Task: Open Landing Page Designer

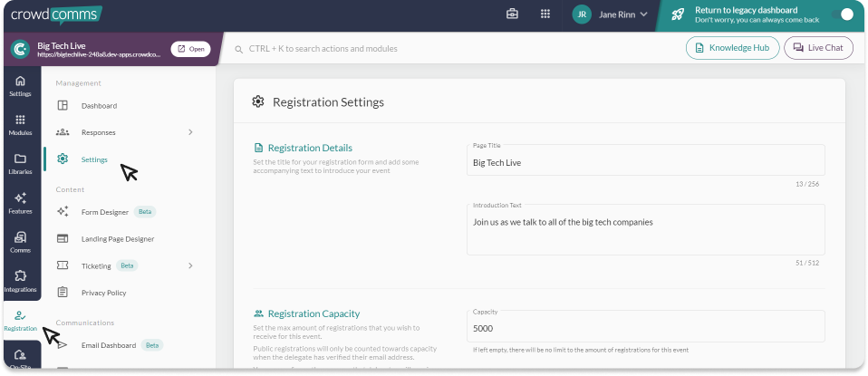Action: pos(117,239)
